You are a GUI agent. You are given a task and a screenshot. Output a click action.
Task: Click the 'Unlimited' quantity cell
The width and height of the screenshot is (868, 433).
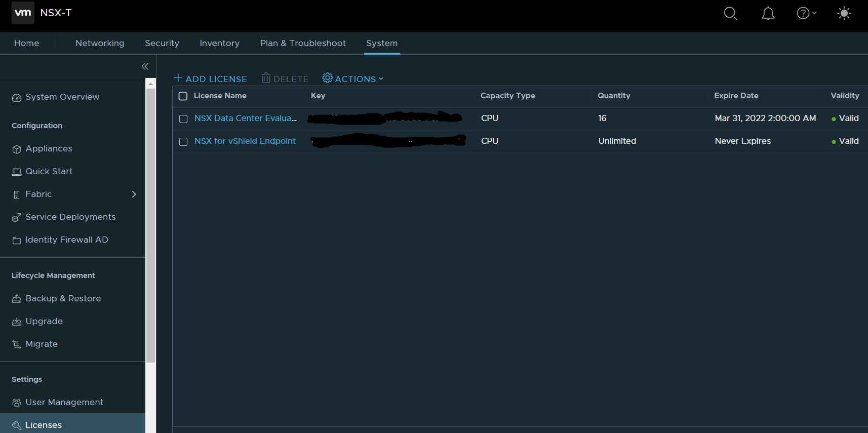pyautogui.click(x=617, y=141)
